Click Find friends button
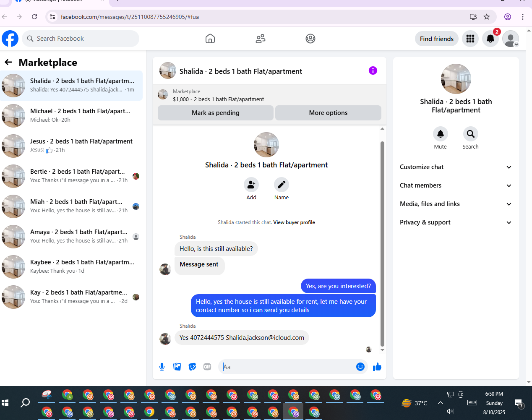Screen dimensions: 532x420 pos(437,39)
